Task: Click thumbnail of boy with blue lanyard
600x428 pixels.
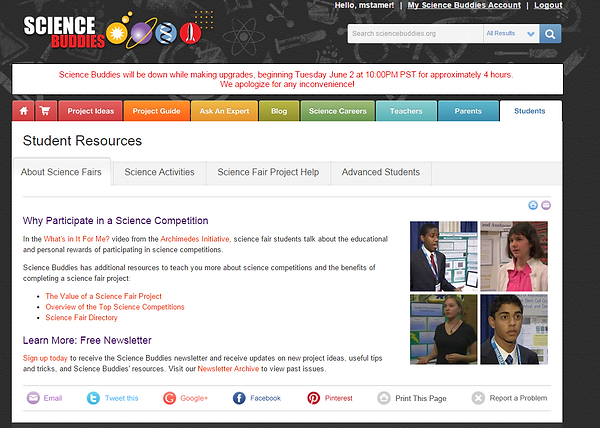Action: tap(514, 329)
